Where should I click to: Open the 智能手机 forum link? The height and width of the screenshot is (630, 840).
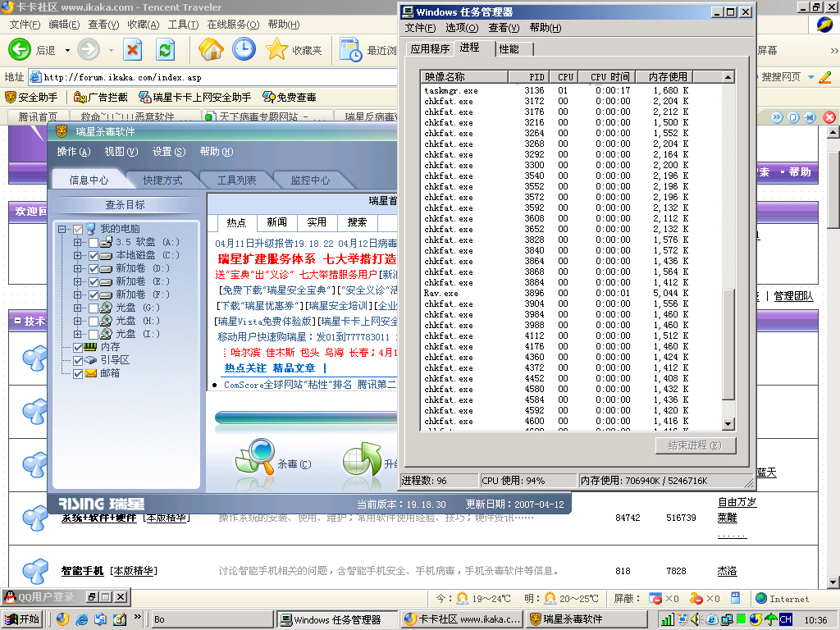point(82,571)
